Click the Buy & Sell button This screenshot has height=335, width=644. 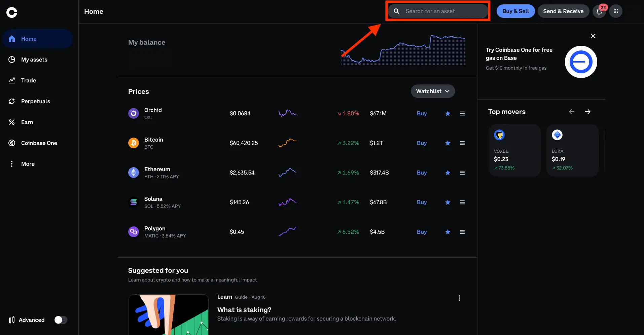tap(515, 11)
